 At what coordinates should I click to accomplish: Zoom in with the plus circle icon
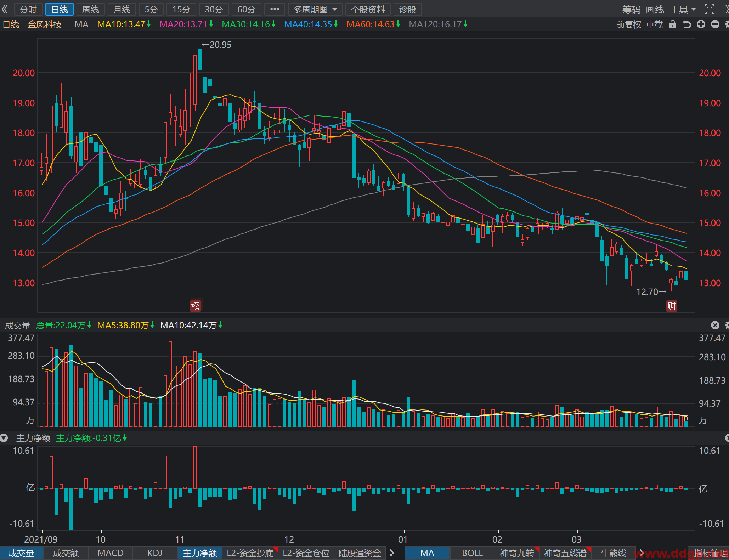701,24
